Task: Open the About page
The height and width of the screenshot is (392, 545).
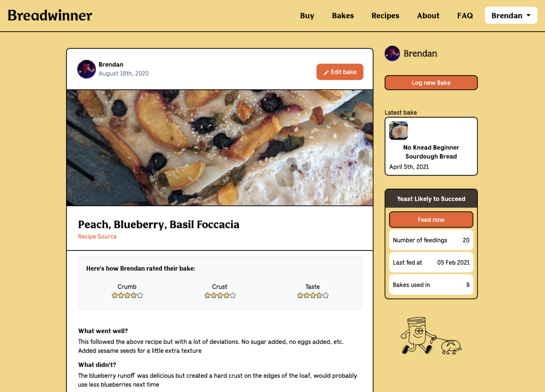Action: pyautogui.click(x=428, y=15)
